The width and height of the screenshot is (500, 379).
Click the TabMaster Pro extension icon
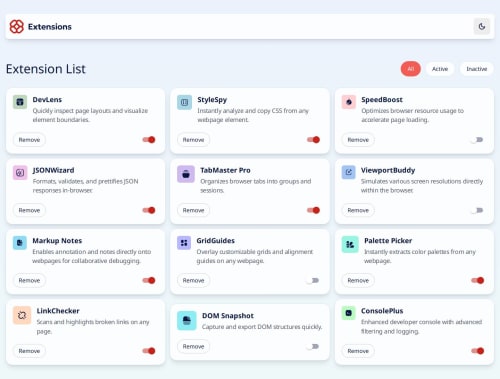pos(186,174)
